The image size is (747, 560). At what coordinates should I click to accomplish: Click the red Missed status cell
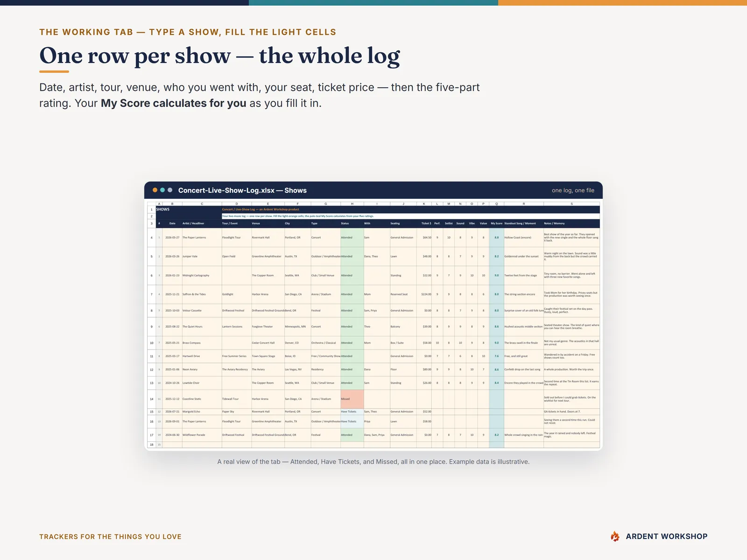pyautogui.click(x=352, y=399)
